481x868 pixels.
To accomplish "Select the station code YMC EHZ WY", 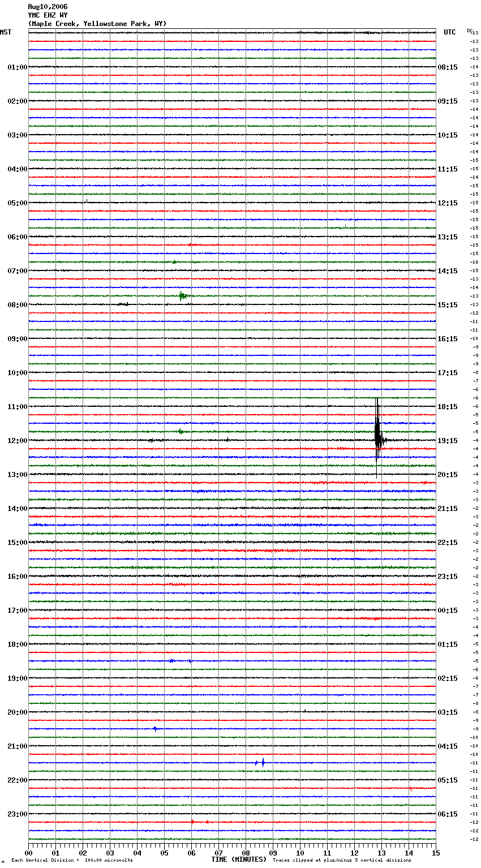I will coord(48,15).
